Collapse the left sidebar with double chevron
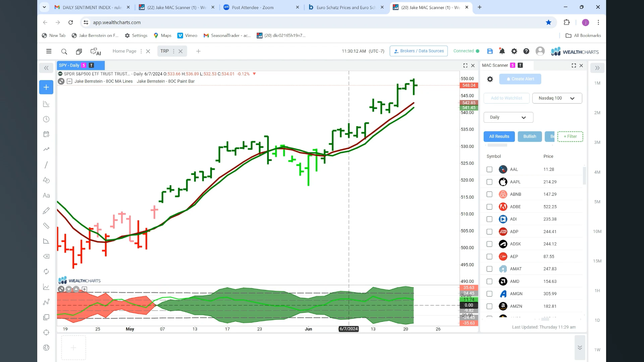644x362 pixels. coord(46,68)
